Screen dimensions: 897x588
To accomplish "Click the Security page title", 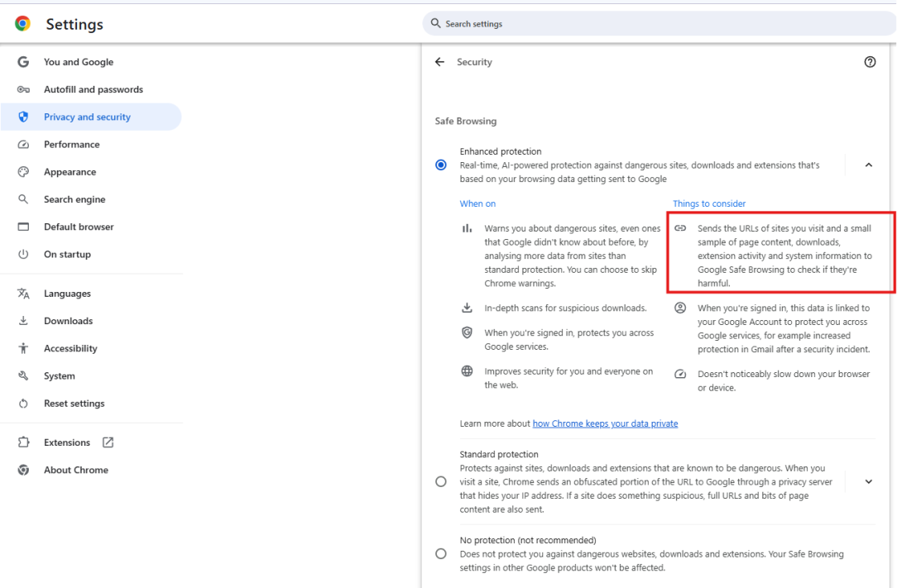I will pyautogui.click(x=474, y=62).
